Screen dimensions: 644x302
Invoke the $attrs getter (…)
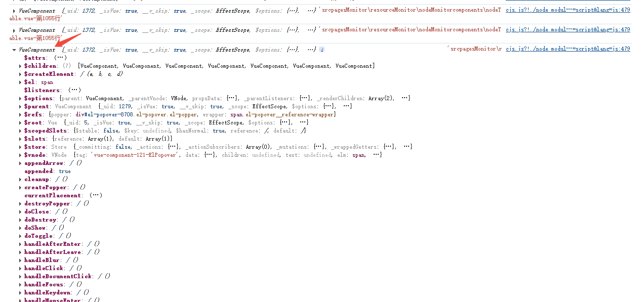[x=60, y=58]
